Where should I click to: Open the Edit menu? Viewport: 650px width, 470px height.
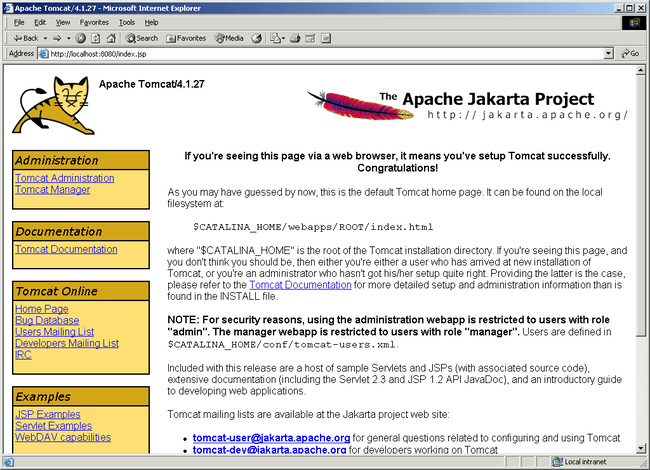pyautogui.click(x=40, y=22)
